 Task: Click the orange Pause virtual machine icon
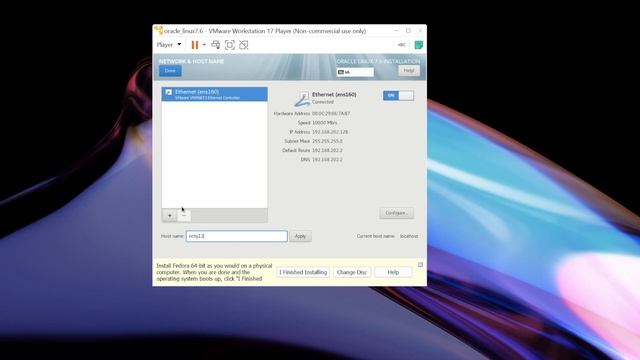pyautogui.click(x=195, y=45)
